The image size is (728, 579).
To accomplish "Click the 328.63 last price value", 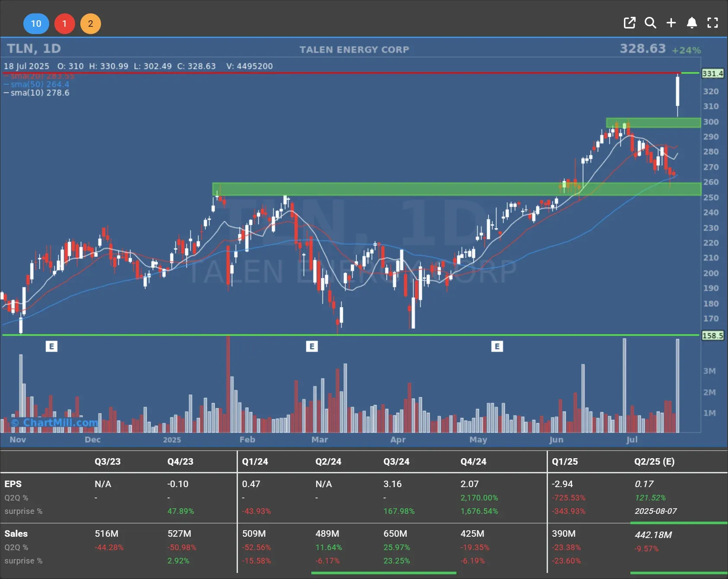I will 643,48.
